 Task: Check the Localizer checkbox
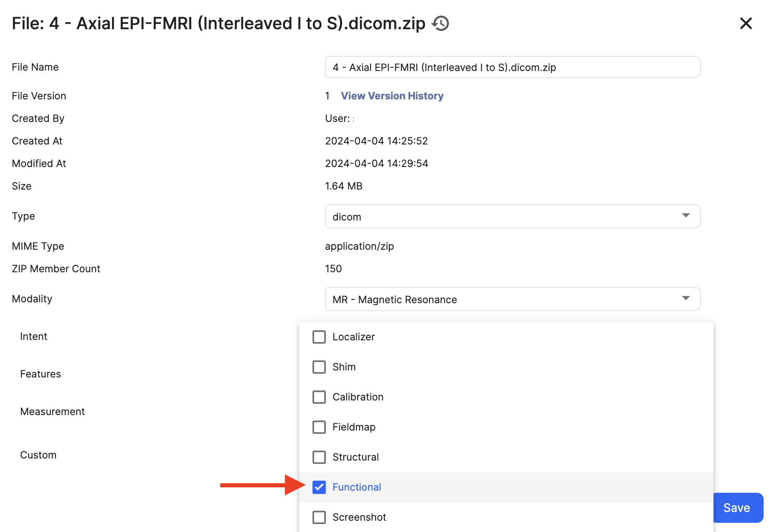[319, 337]
